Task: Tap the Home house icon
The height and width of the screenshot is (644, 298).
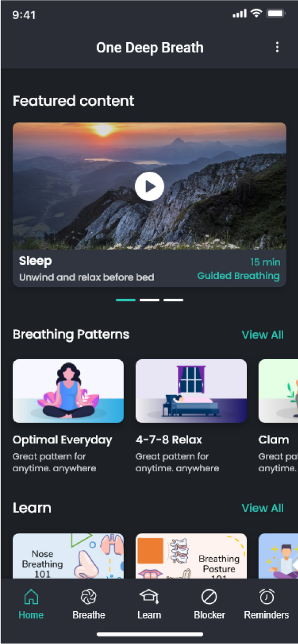Action: click(31, 596)
